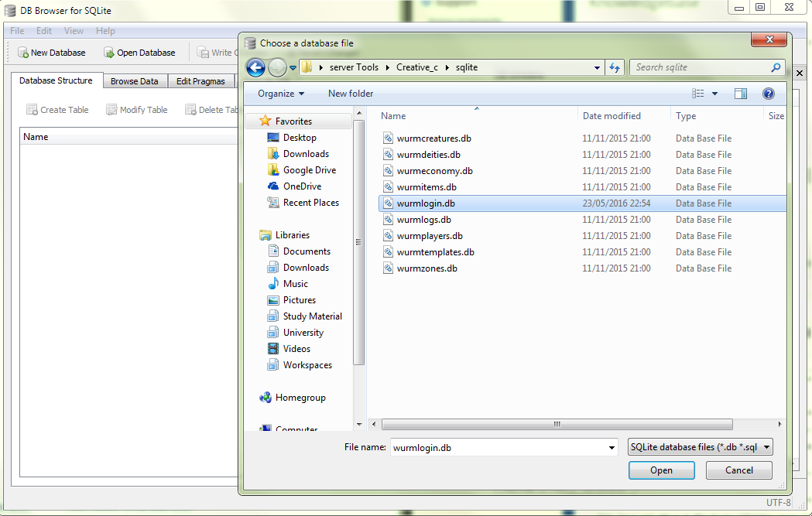Viewport: 812px width, 516px height.
Task: Open the University library
Action: [x=303, y=333]
